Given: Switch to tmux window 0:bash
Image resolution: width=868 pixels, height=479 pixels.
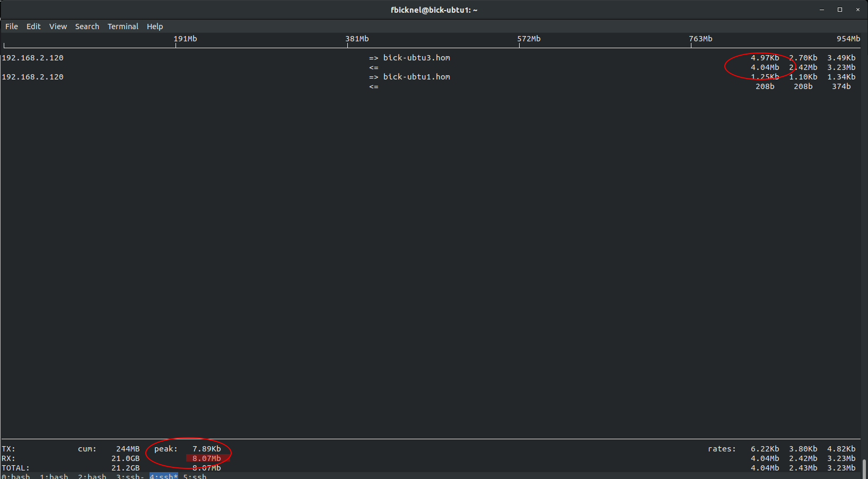Looking at the screenshot, I should coord(16,476).
